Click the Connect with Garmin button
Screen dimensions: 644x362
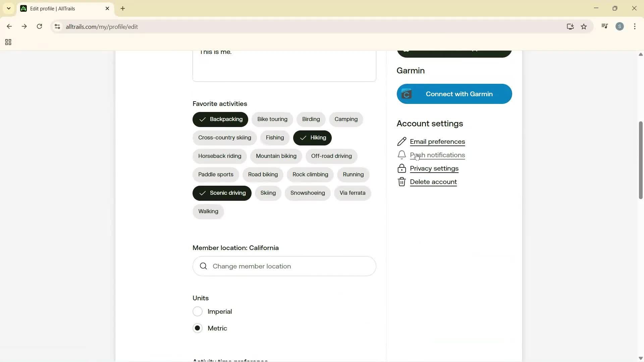[454, 94]
